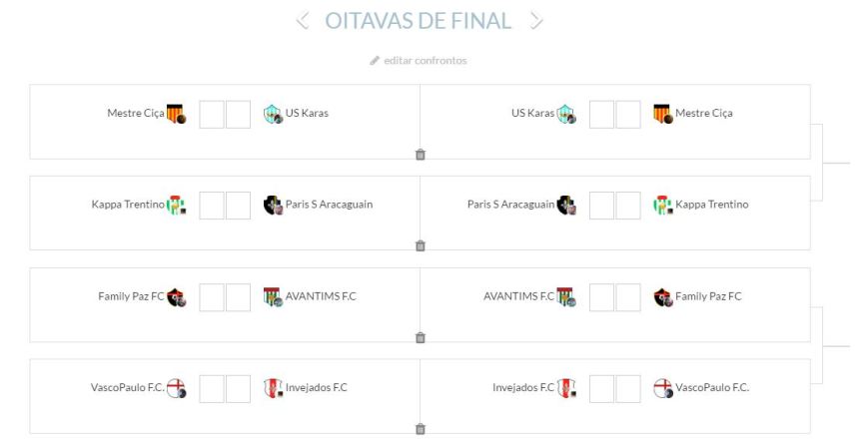
Task: Delete the Family Paz FC vs AVANTIMS matchup
Action: (x=421, y=337)
